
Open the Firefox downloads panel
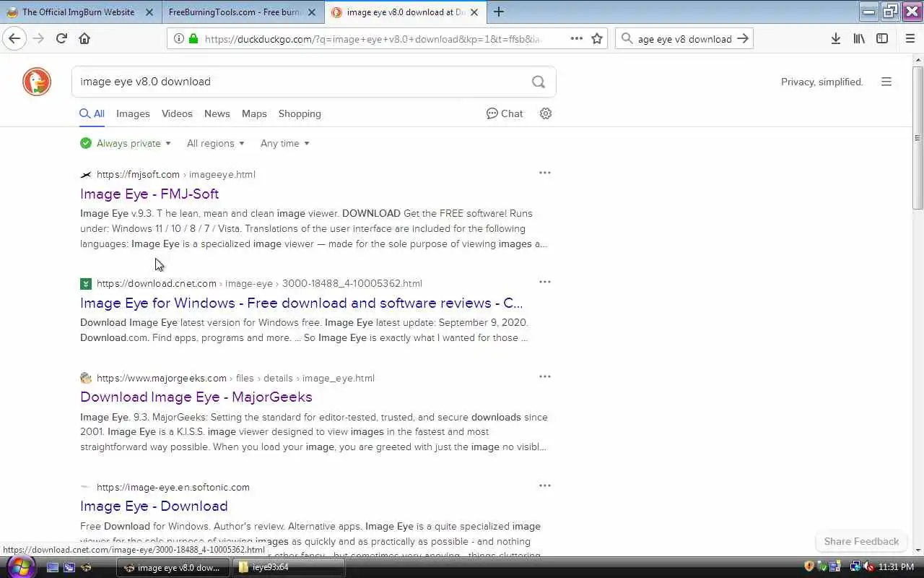tap(835, 38)
